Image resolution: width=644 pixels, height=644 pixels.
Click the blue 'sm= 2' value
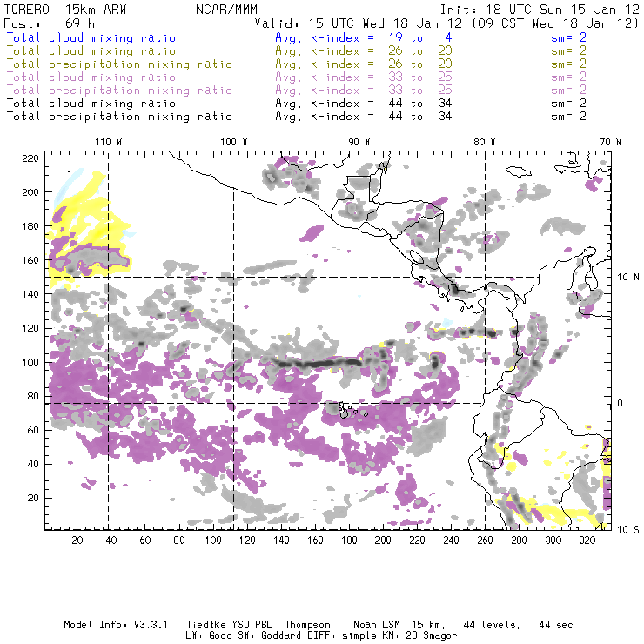point(569,37)
